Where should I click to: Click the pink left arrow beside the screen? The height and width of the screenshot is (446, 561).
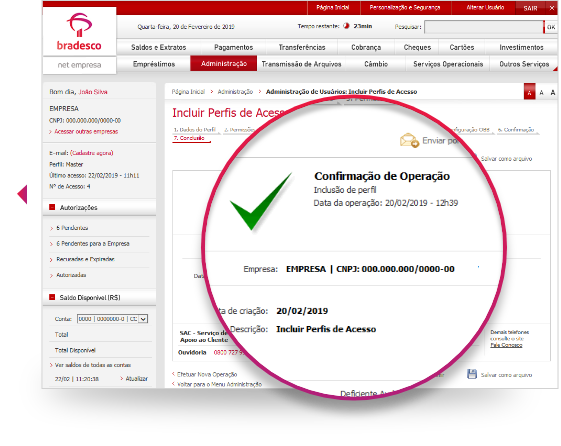22,194
